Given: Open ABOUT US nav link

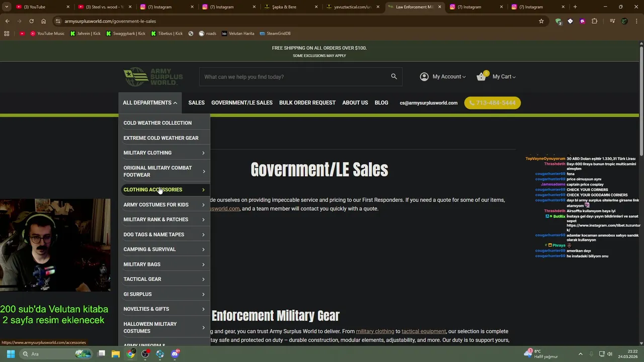Looking at the screenshot, I should point(355,103).
